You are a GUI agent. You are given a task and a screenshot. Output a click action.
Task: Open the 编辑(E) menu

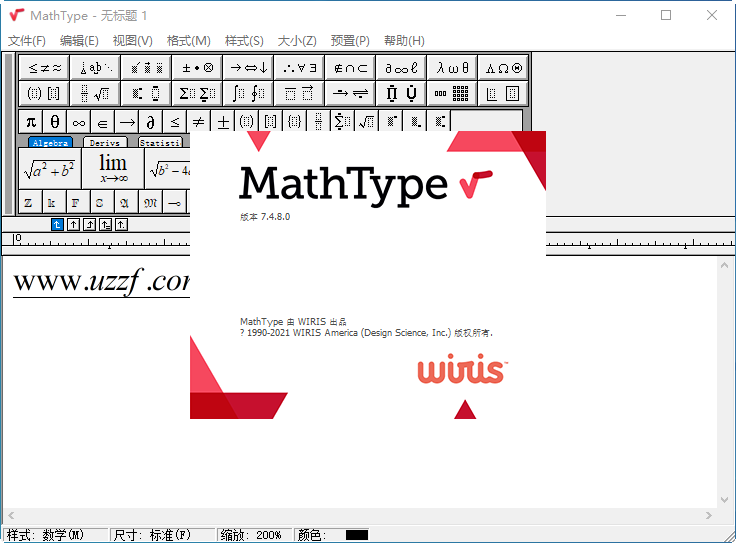click(79, 41)
